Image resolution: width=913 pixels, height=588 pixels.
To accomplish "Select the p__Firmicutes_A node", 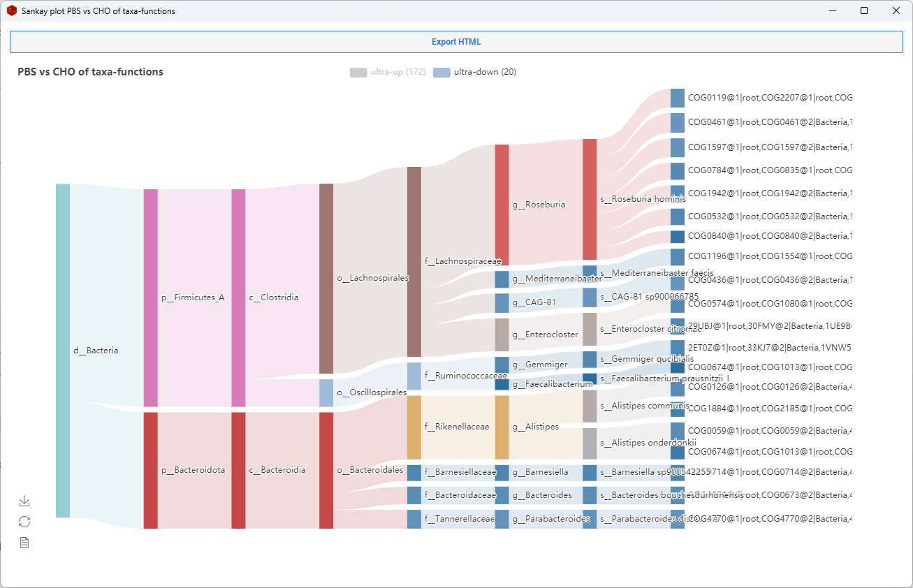I will click(x=151, y=297).
